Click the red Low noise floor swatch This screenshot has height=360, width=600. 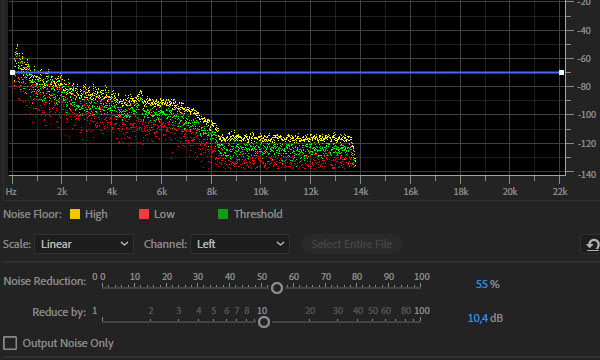[x=144, y=214]
